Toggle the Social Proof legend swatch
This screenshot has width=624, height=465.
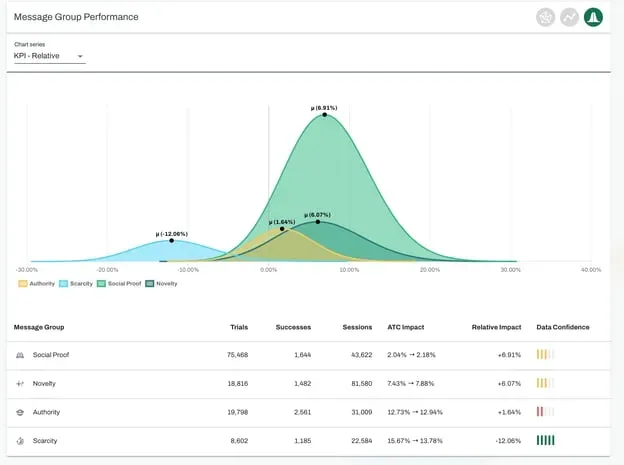click(101, 284)
